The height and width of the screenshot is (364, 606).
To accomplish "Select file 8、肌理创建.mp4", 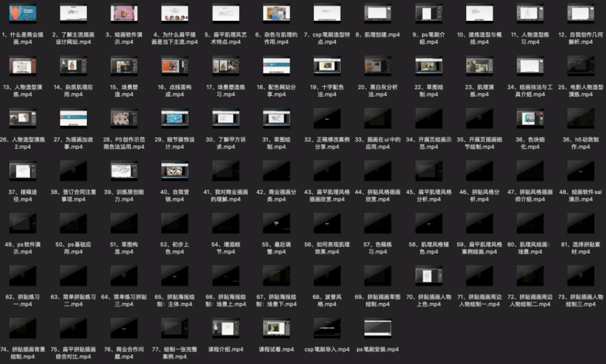I will click(378, 13).
